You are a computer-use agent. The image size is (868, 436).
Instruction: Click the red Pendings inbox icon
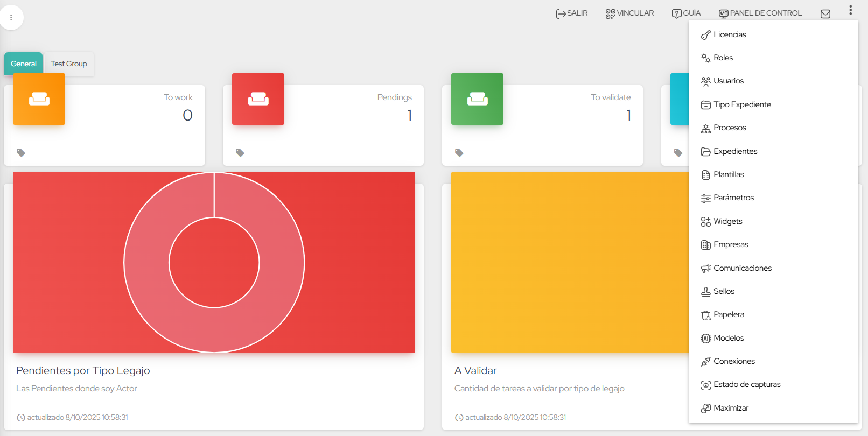pos(258,99)
